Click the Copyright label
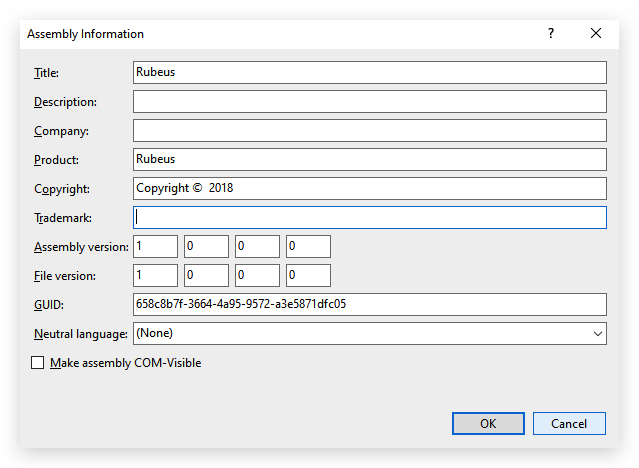This screenshot has width=639, height=468. point(62,189)
